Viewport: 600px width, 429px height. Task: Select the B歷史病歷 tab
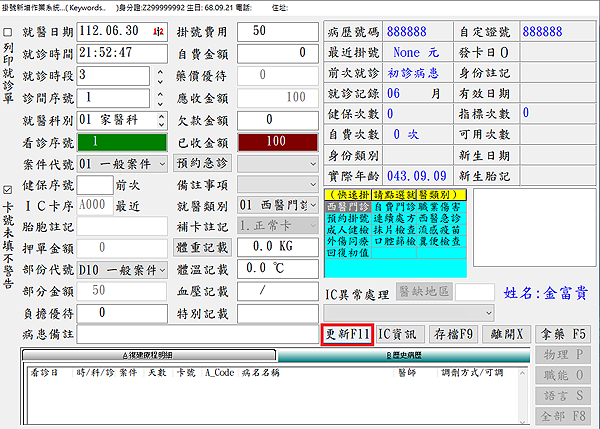point(398,355)
